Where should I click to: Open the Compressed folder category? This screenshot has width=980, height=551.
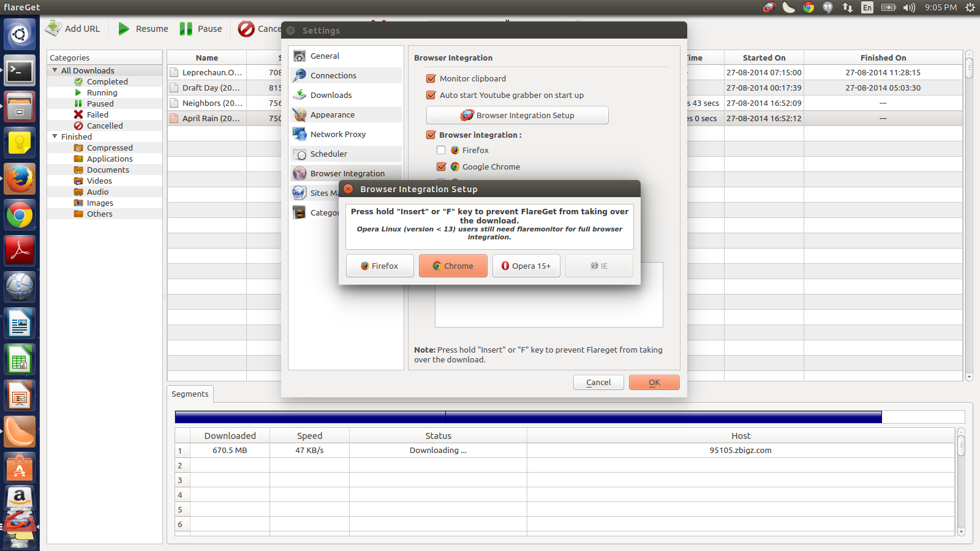[x=110, y=148]
